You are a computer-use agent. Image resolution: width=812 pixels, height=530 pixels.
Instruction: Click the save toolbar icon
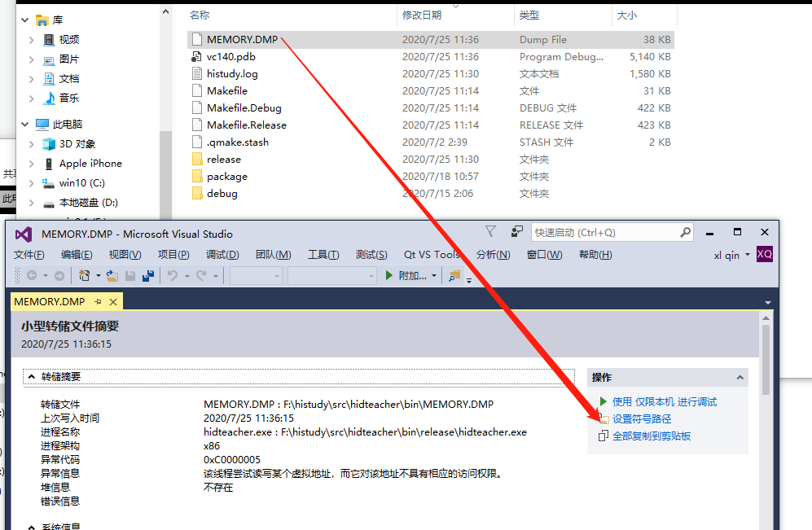coord(130,276)
